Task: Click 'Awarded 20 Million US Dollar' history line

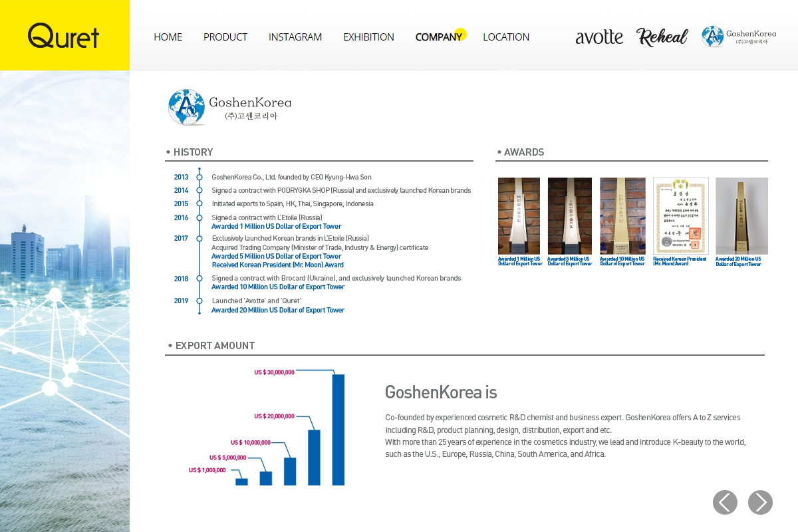Action: [x=278, y=311]
